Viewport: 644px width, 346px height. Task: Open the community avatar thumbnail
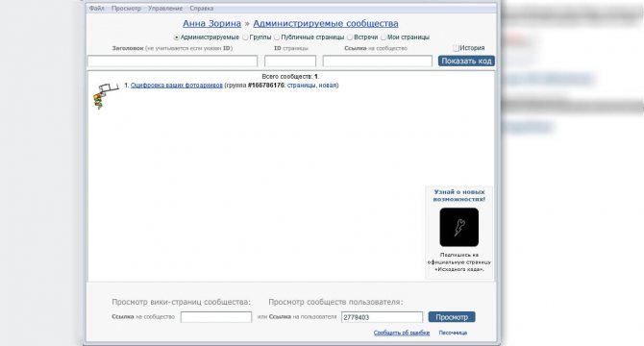coord(106,96)
